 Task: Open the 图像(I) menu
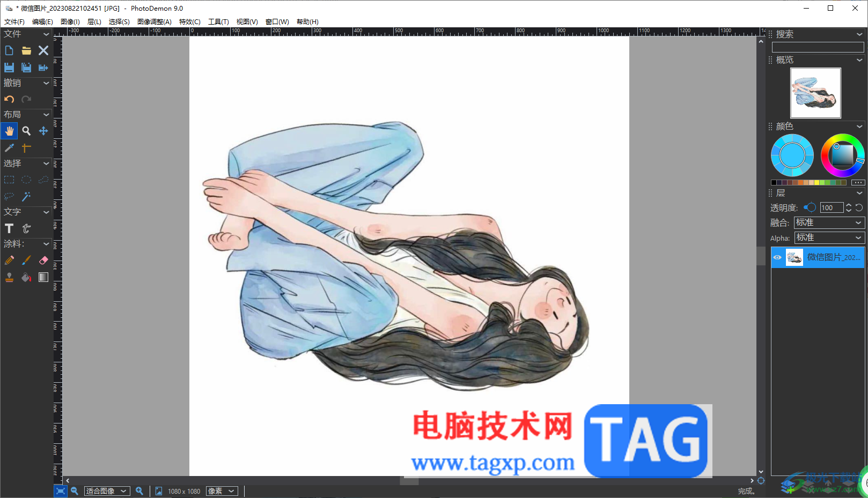tap(70, 22)
